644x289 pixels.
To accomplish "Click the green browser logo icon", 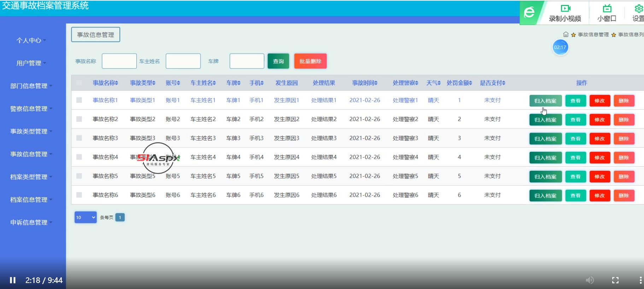I will [x=529, y=13].
